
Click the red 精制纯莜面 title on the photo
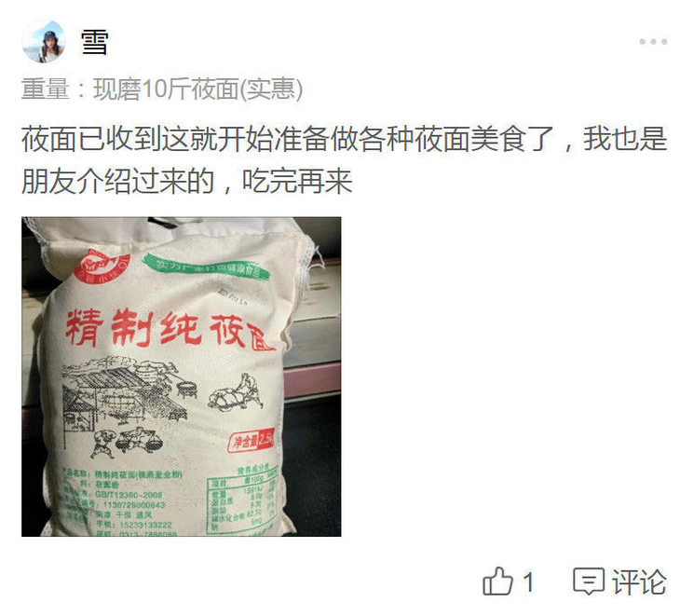170,330
